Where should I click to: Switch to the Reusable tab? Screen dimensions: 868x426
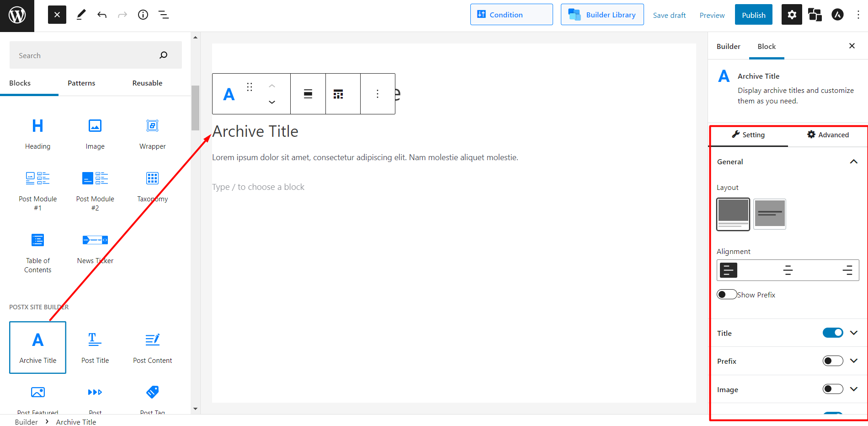pos(147,83)
